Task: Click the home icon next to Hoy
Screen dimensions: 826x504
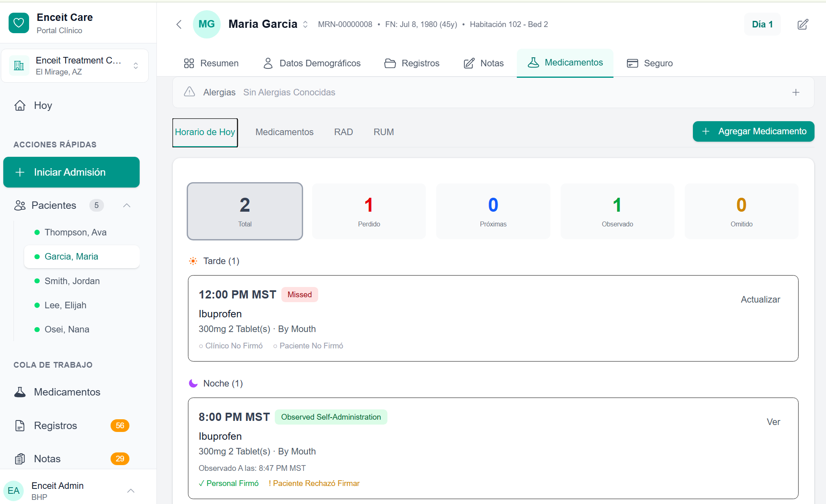Action: coord(20,106)
